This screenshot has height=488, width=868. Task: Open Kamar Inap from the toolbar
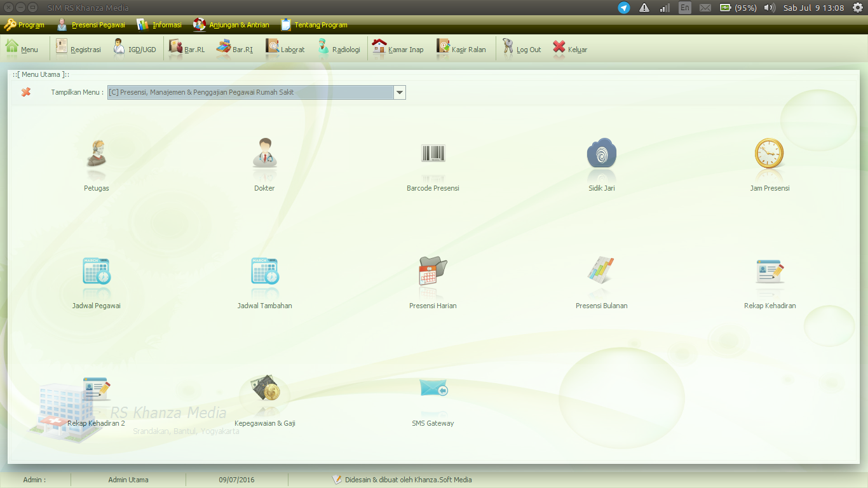coord(399,48)
